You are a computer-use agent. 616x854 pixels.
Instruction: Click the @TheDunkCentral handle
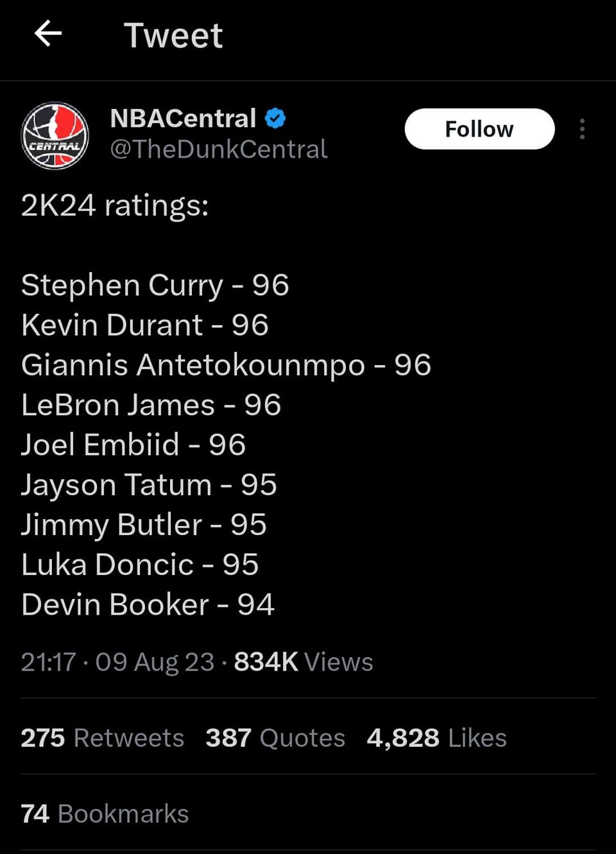pos(219,149)
